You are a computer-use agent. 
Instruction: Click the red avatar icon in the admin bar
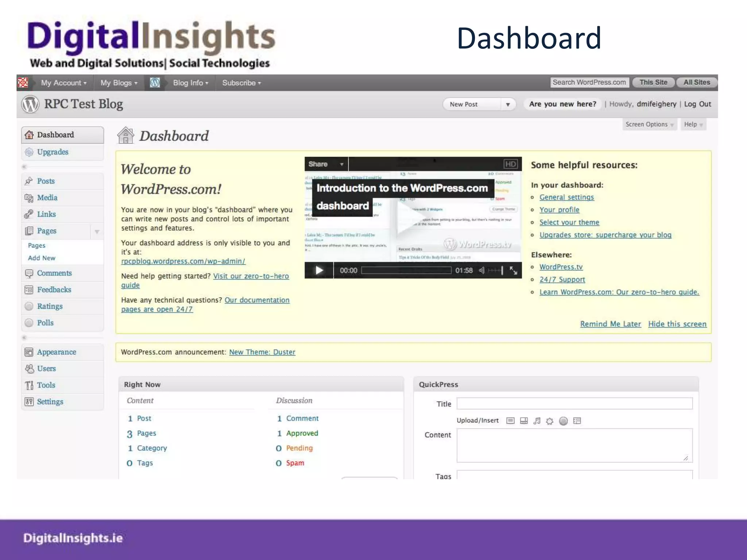click(23, 83)
